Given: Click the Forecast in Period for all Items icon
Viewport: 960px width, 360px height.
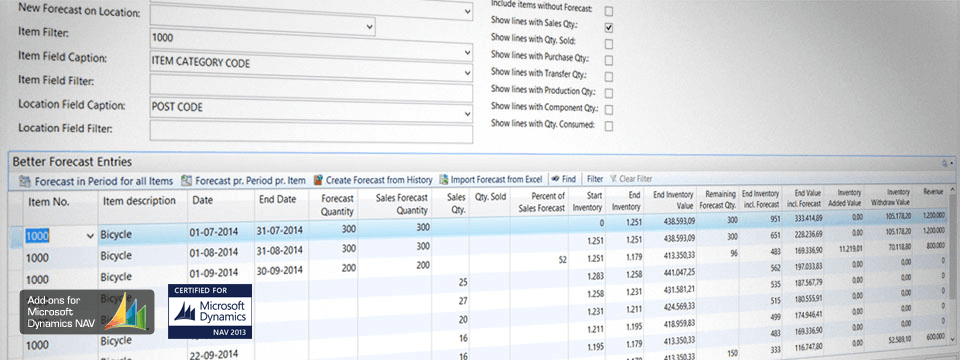Looking at the screenshot, I should 25,181.
